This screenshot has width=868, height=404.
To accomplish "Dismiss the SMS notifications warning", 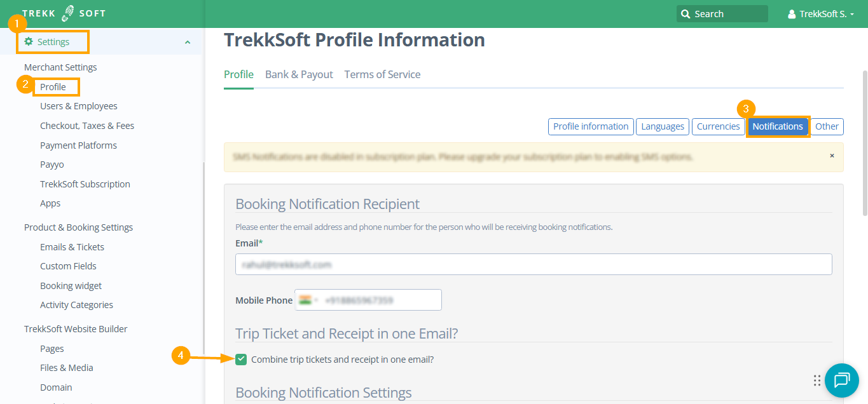I will pyautogui.click(x=832, y=156).
